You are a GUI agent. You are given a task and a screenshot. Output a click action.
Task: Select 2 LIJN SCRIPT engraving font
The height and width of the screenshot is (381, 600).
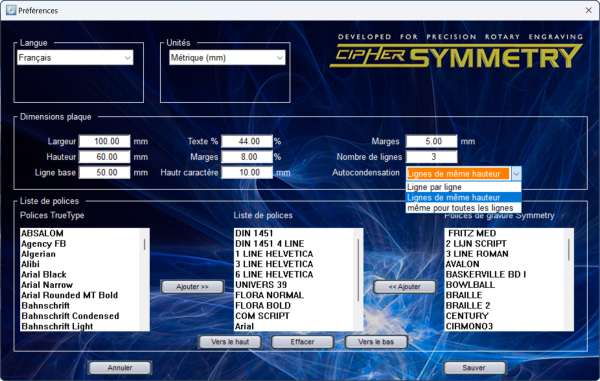(x=504, y=244)
